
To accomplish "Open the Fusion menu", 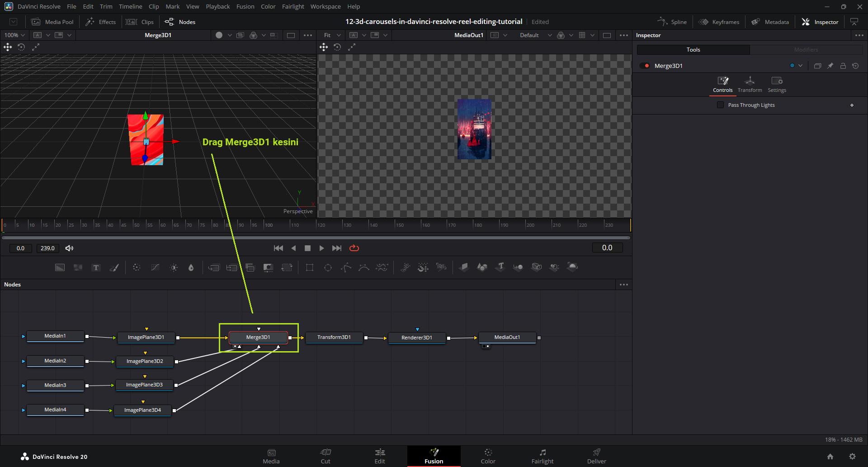I will click(x=245, y=6).
